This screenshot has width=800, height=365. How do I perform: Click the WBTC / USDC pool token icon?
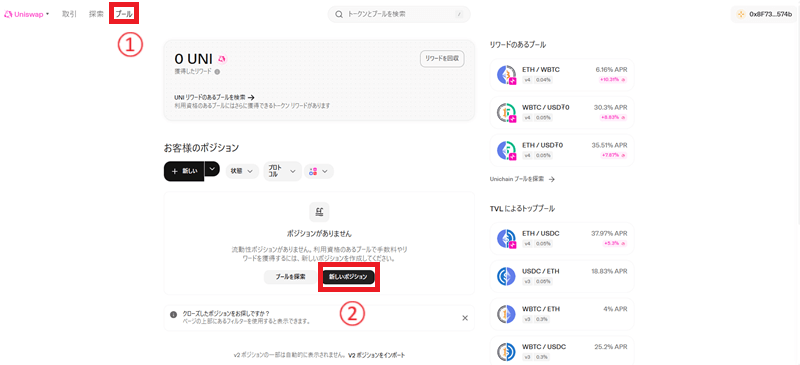pyautogui.click(x=506, y=352)
